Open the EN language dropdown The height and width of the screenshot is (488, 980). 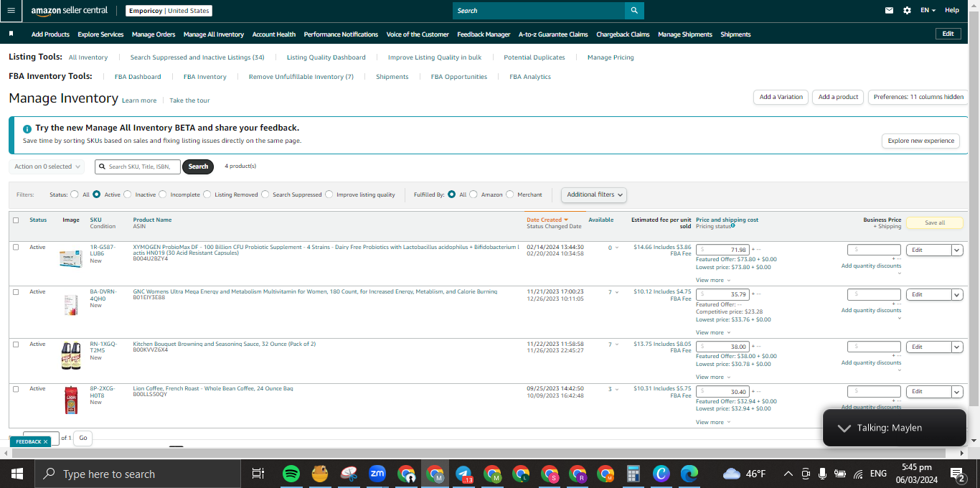pyautogui.click(x=928, y=11)
